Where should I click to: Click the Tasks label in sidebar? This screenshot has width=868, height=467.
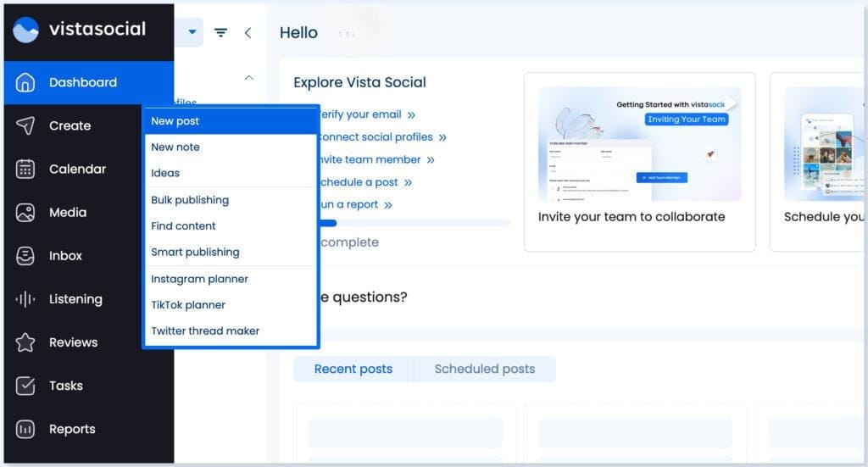coord(66,386)
